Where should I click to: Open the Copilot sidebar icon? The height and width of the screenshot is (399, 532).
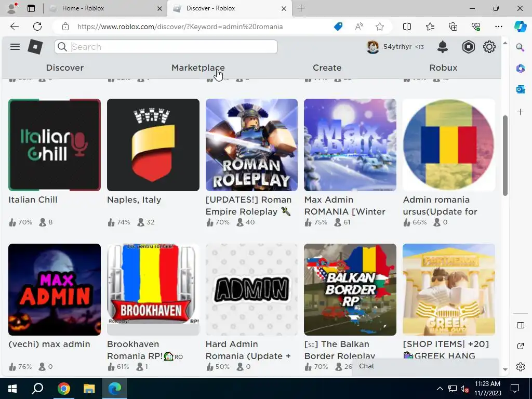[x=520, y=26]
